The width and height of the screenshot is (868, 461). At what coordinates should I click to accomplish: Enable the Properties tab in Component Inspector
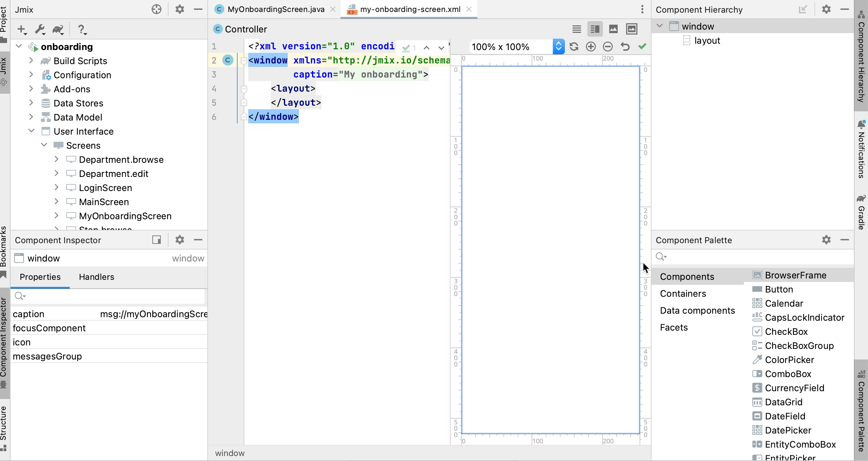(x=40, y=277)
